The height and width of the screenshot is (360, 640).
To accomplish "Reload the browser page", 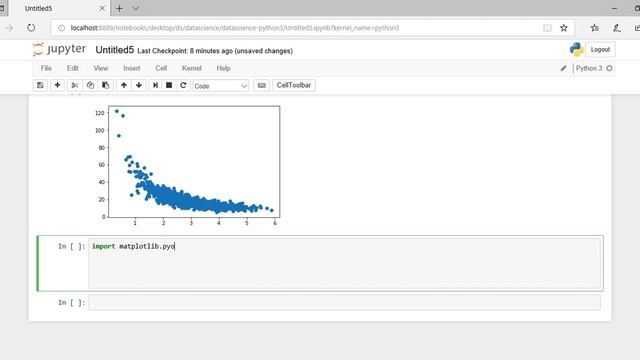I will click(31, 28).
